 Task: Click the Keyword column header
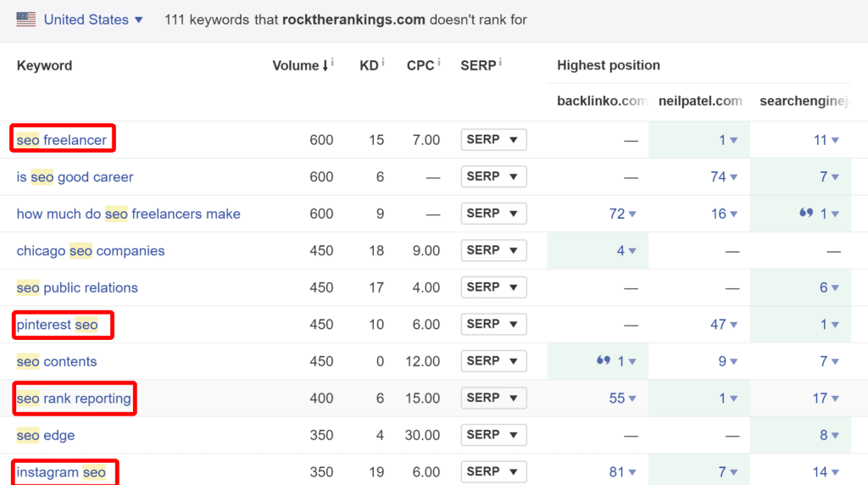tap(44, 66)
